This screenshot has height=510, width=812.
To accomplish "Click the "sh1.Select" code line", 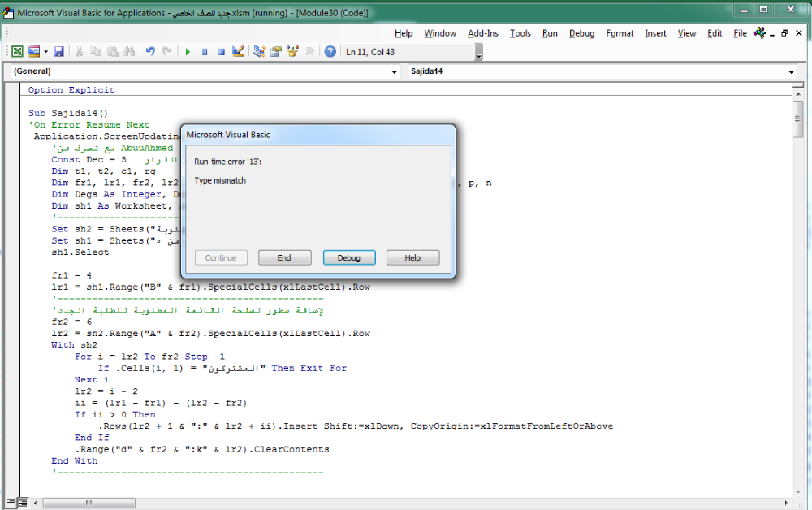I will (80, 253).
